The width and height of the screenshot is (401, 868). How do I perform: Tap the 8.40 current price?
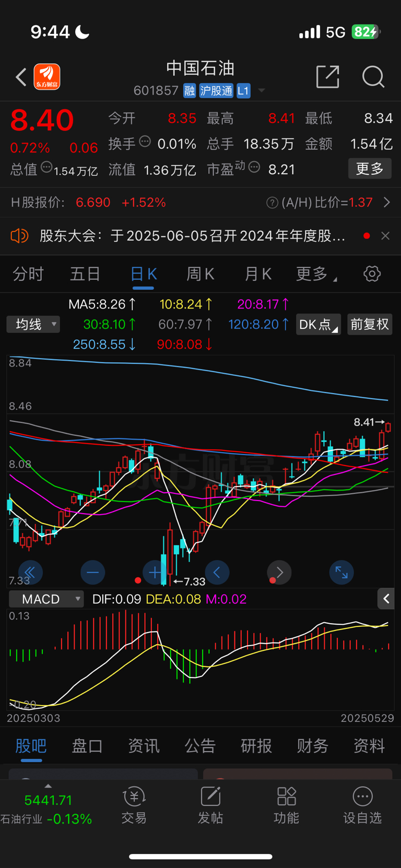click(x=42, y=120)
